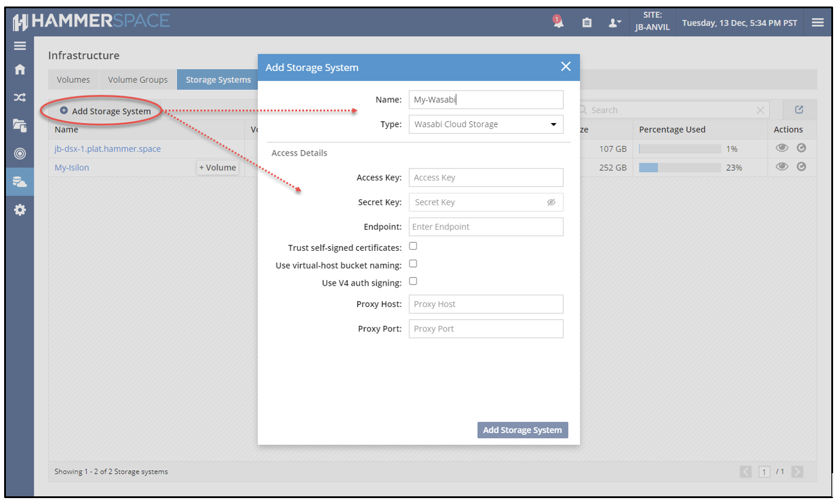Select the Storage Systems tab
The width and height of the screenshot is (839, 504).
pos(218,80)
